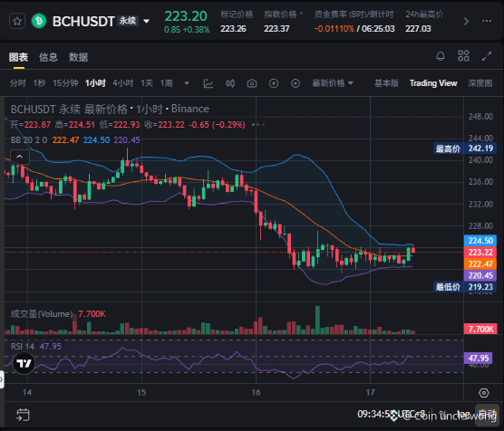This screenshot has width=504, height=431.
Task: Click the TradingView logo badge
Action: [24, 363]
